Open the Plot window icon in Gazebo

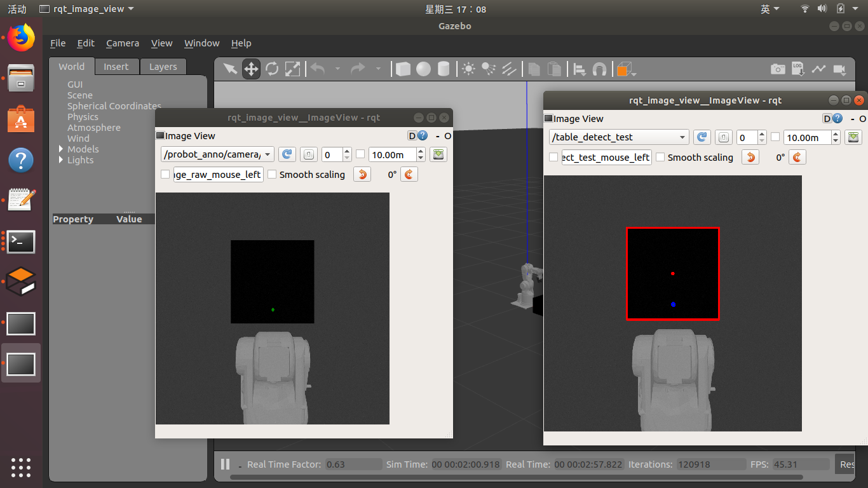(818, 69)
